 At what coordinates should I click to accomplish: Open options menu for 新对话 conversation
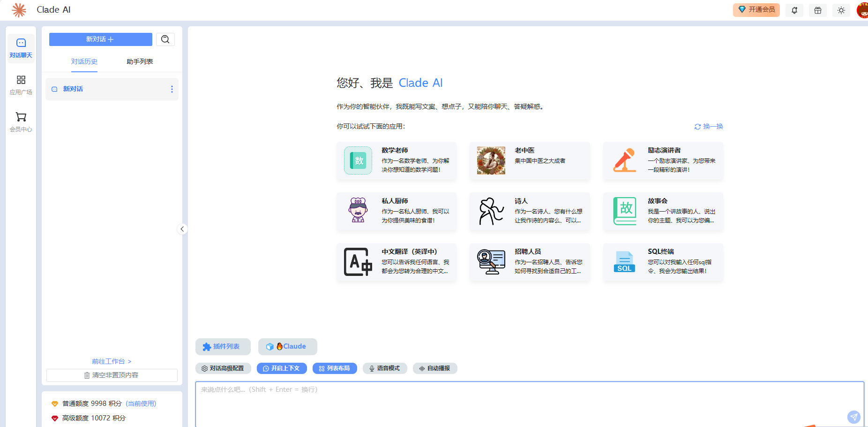click(x=172, y=89)
